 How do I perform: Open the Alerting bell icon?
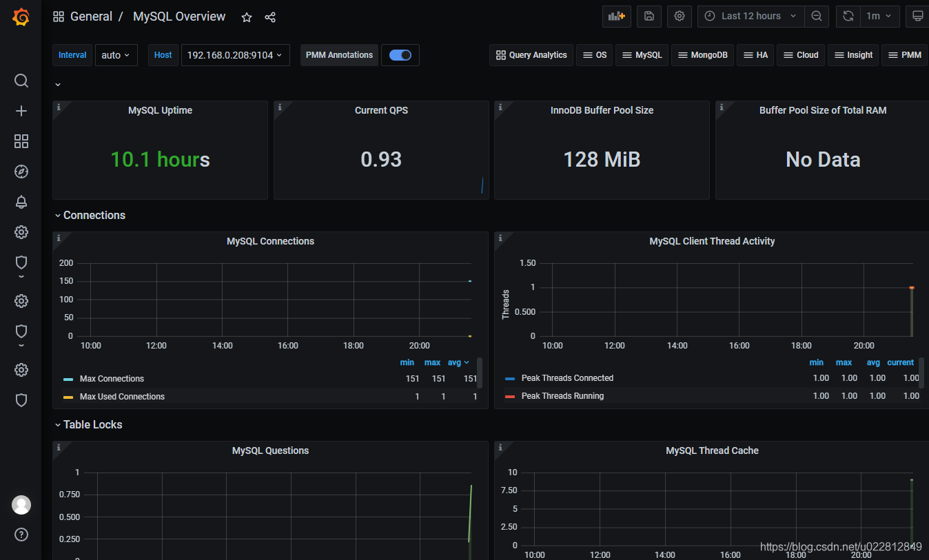pyautogui.click(x=21, y=202)
